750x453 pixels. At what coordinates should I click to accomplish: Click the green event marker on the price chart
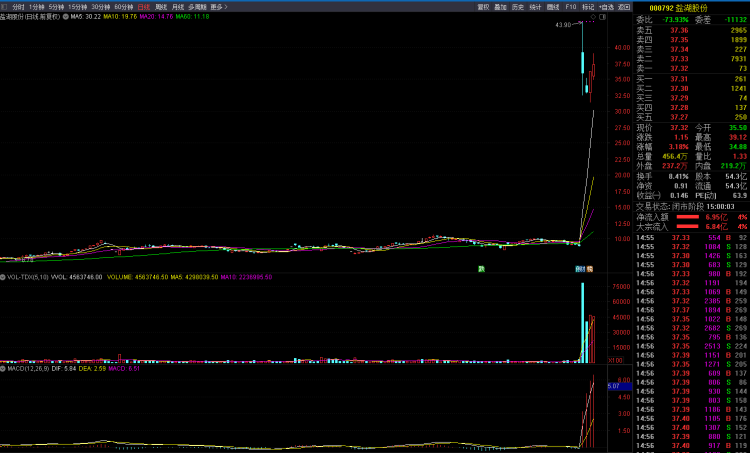[x=481, y=268]
